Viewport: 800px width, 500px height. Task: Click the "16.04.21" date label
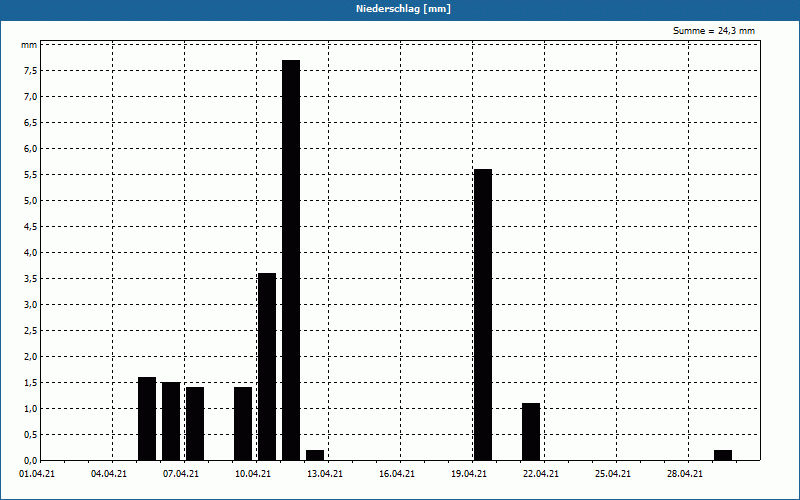tap(396, 474)
